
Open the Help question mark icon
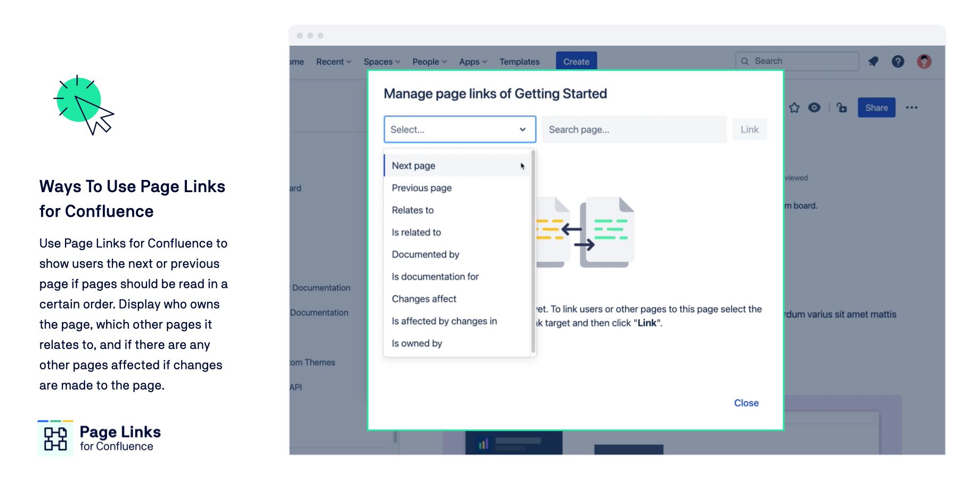click(898, 61)
